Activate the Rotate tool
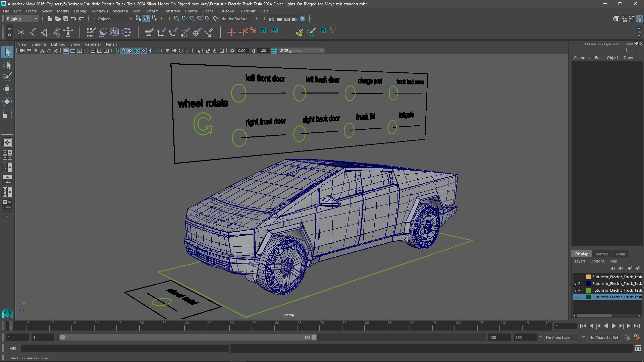 (7, 102)
